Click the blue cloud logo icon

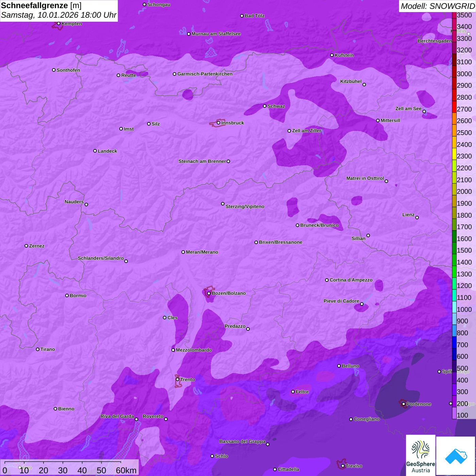(456, 456)
